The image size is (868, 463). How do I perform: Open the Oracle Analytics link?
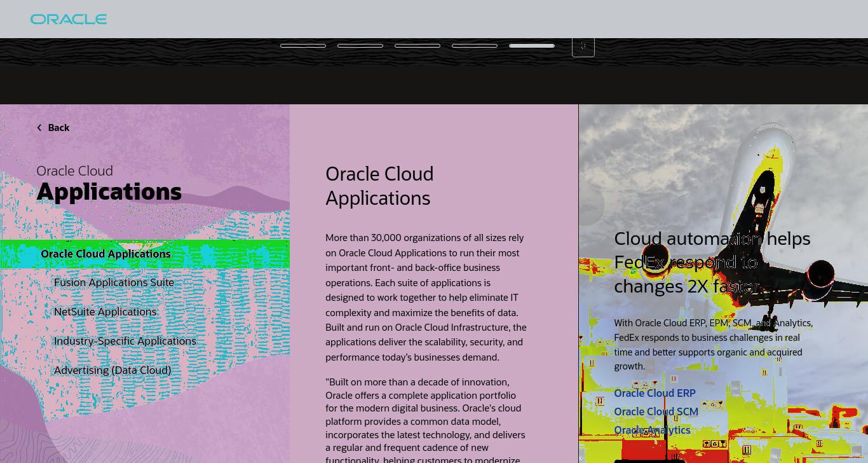(652, 430)
